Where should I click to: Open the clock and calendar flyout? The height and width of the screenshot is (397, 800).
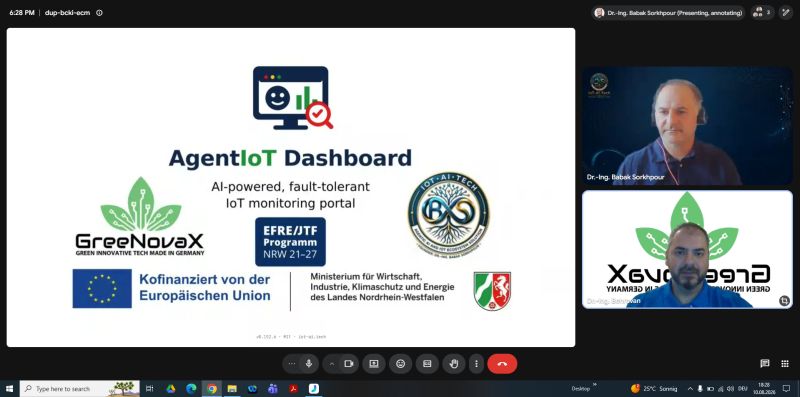tap(764, 389)
